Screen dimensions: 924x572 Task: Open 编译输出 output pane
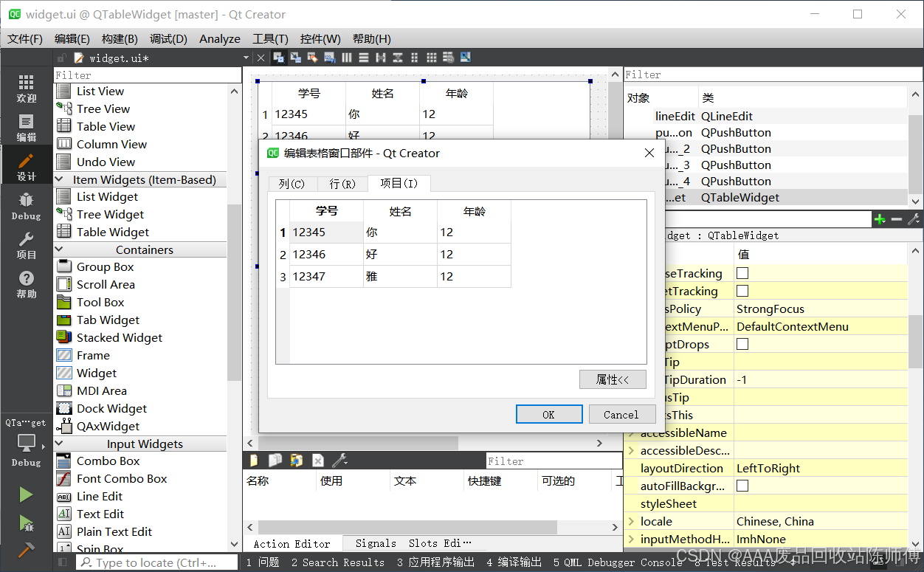(x=514, y=562)
